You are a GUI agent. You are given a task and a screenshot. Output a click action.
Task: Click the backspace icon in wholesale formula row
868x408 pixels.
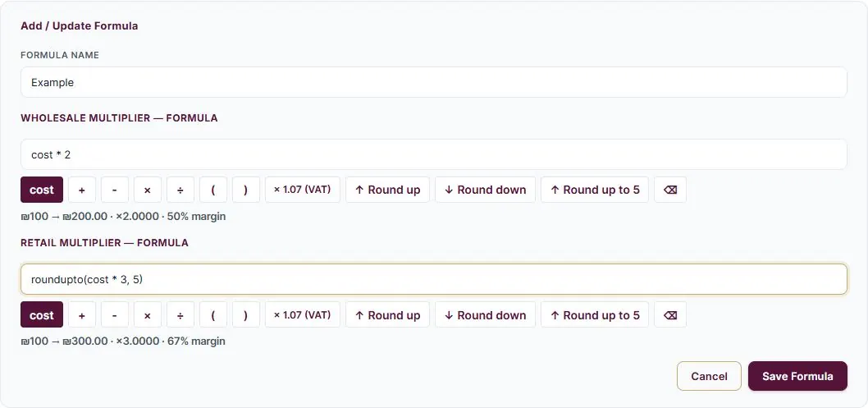669,190
